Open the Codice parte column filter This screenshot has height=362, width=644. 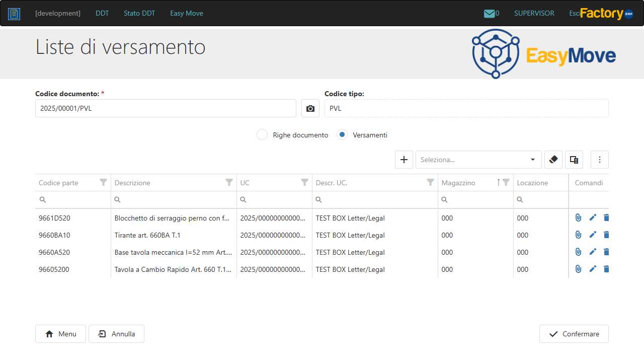[x=103, y=182]
